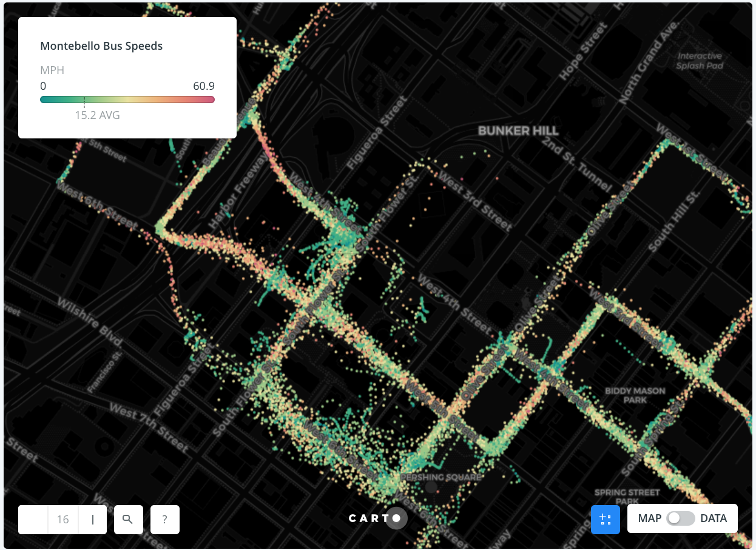Click the zoom-in segment right of 16
The height and width of the screenshot is (550, 756).
[93, 520]
